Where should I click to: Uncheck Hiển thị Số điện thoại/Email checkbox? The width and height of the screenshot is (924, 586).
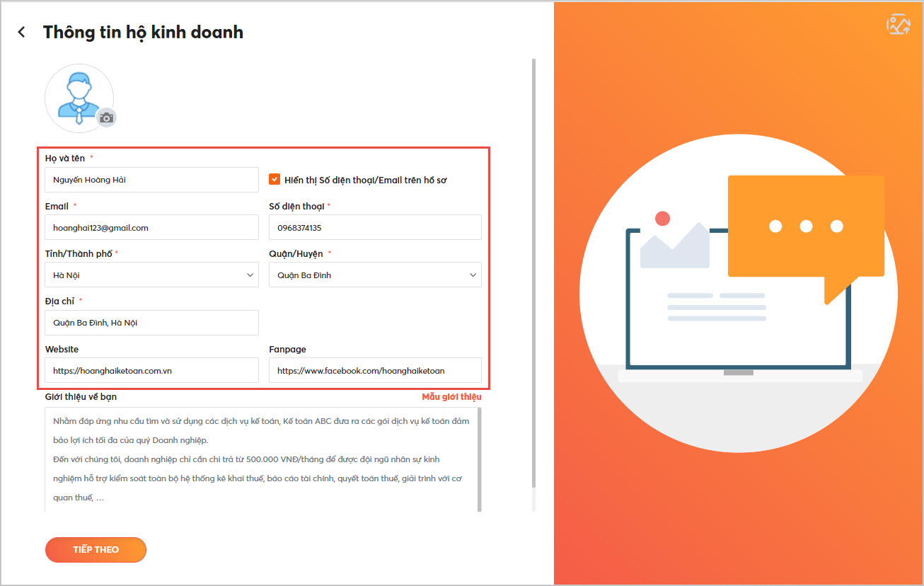pyautogui.click(x=275, y=180)
